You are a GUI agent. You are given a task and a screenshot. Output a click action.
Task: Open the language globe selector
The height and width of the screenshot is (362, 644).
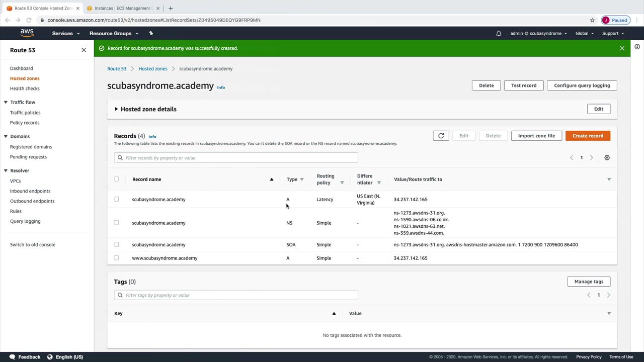pyautogui.click(x=50, y=357)
